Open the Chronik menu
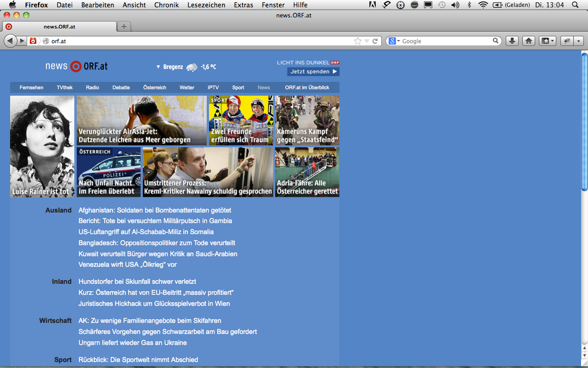 click(167, 5)
